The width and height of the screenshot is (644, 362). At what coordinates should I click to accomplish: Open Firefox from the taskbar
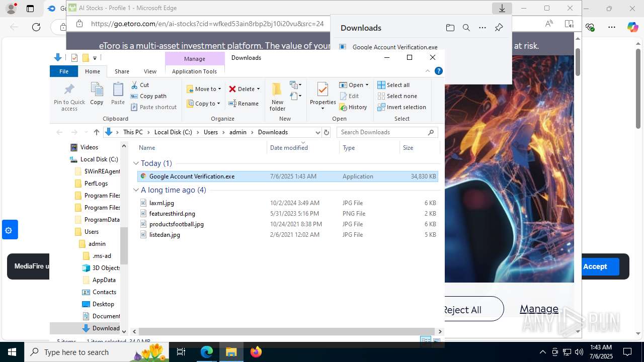pyautogui.click(x=256, y=352)
